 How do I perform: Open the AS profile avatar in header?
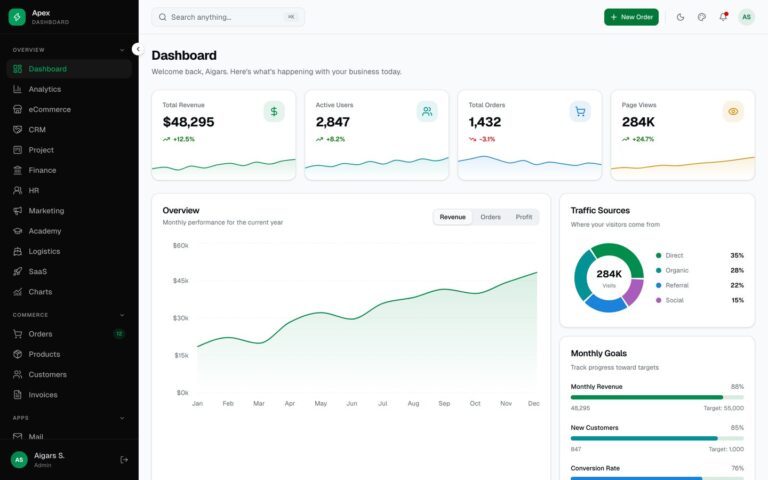[746, 17]
